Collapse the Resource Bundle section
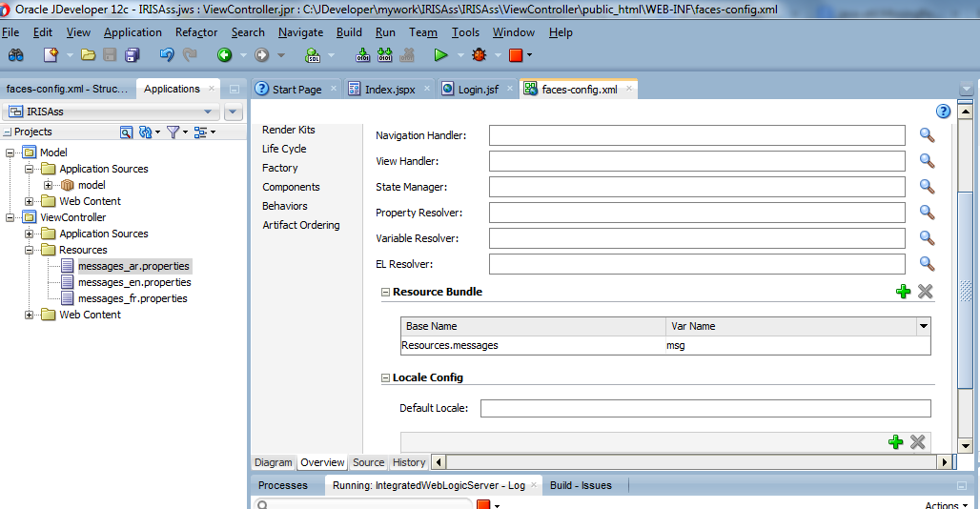The height and width of the screenshot is (509, 980). click(x=386, y=293)
